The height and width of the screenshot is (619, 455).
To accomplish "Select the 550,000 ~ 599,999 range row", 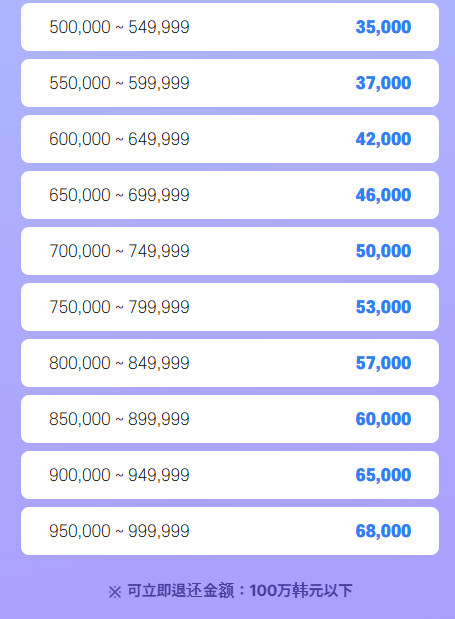I will 230,83.
